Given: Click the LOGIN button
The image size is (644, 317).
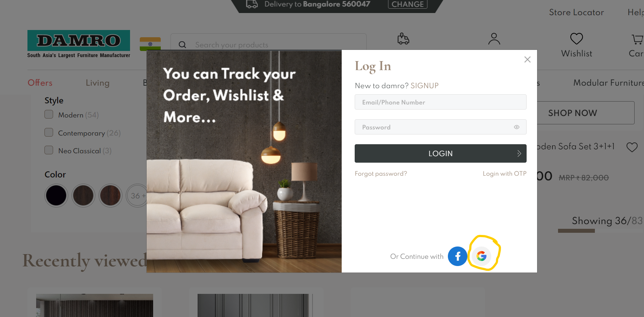Looking at the screenshot, I should 440,154.
